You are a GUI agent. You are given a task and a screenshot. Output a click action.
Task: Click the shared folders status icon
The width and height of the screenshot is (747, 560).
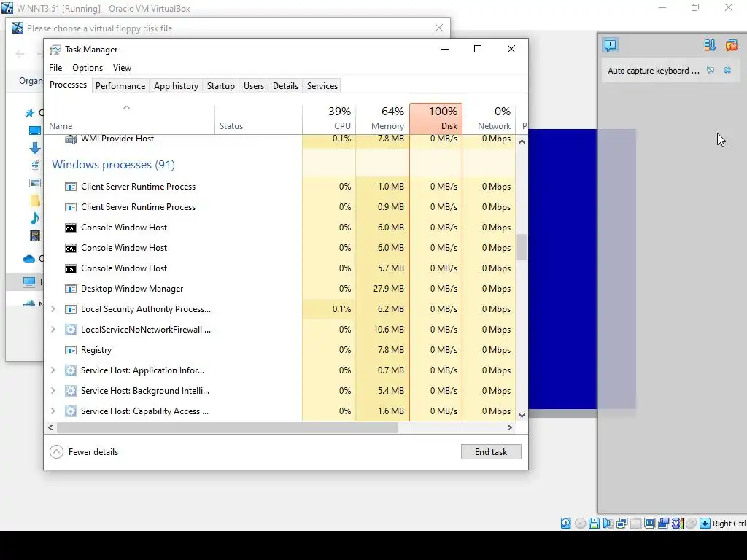coord(663,524)
